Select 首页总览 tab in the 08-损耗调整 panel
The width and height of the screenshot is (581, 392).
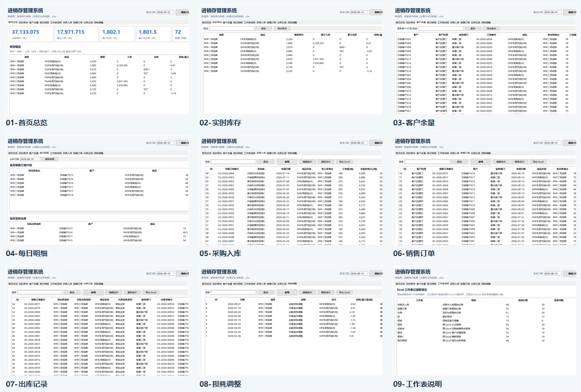click(206, 284)
